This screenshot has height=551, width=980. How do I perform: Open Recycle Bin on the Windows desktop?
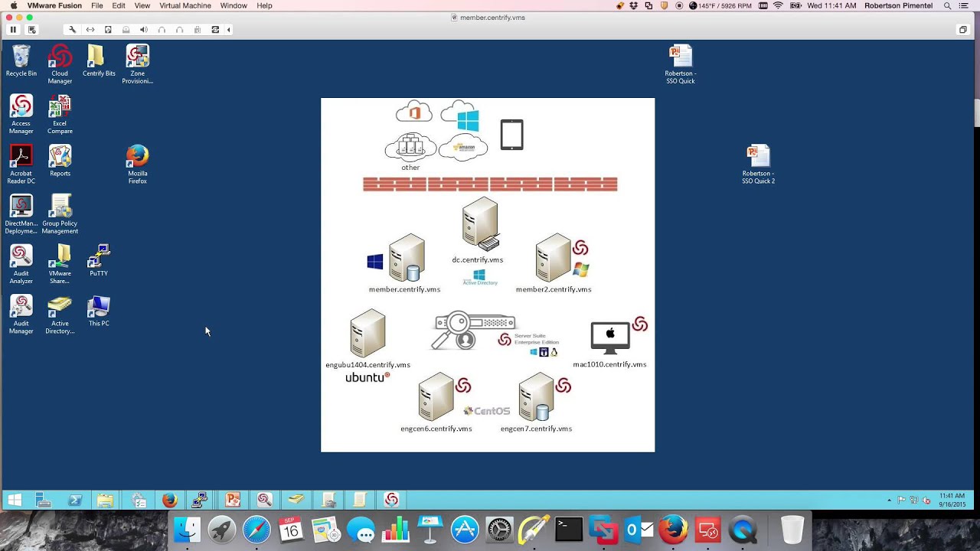click(21, 60)
